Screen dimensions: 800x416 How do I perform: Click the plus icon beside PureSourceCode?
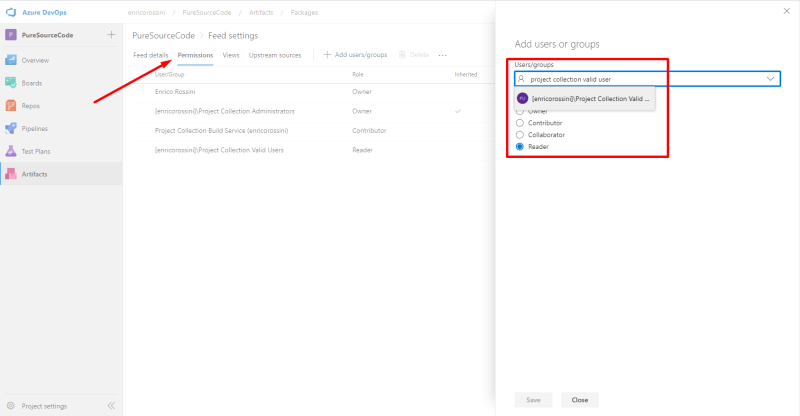(111, 35)
